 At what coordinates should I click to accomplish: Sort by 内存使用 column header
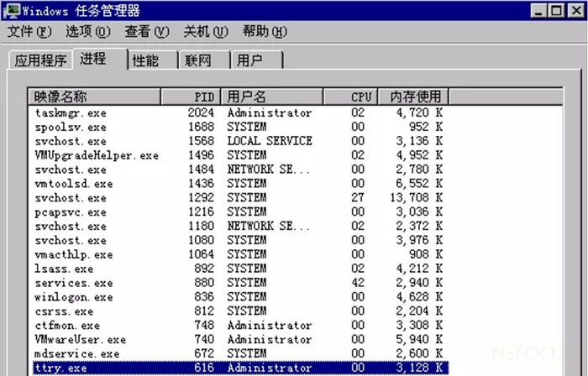(x=413, y=97)
